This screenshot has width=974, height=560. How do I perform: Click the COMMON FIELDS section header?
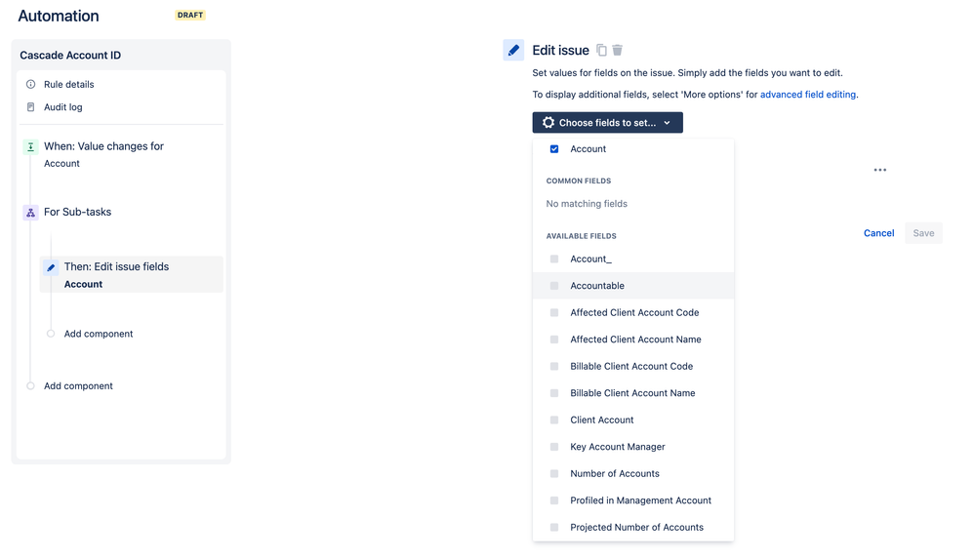tap(579, 180)
